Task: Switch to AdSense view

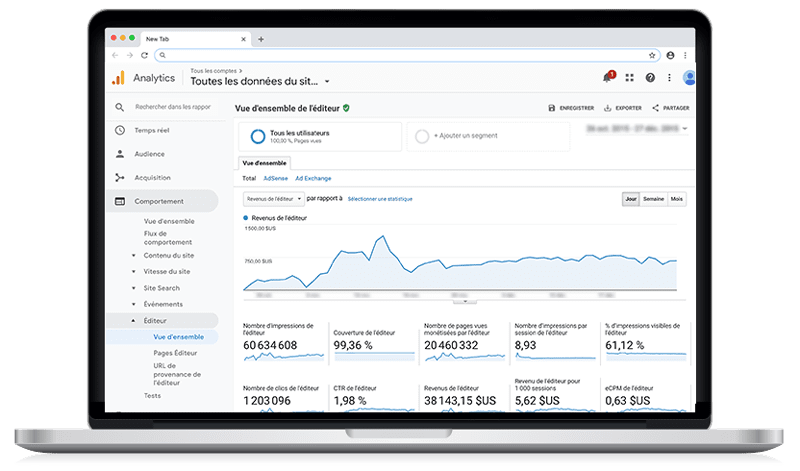Action: (276, 178)
